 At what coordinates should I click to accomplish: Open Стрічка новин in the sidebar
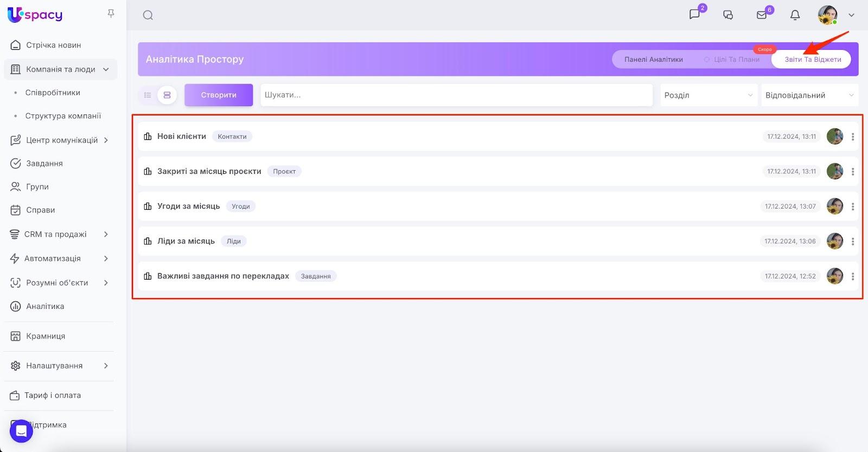(54, 45)
